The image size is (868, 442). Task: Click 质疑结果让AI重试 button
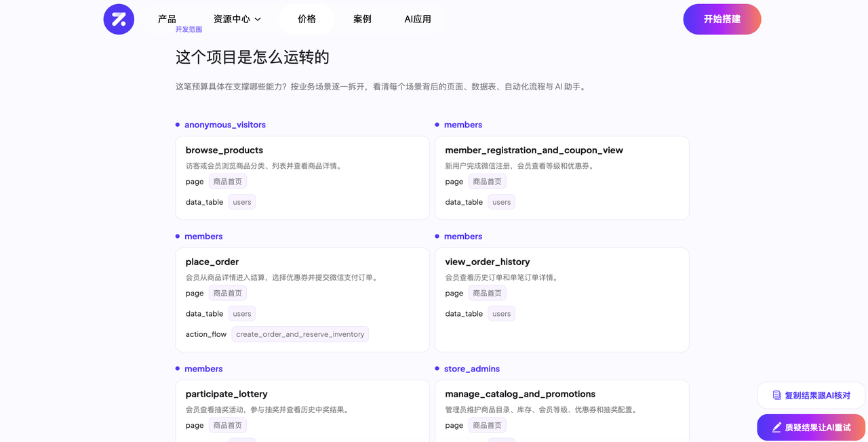(x=811, y=428)
